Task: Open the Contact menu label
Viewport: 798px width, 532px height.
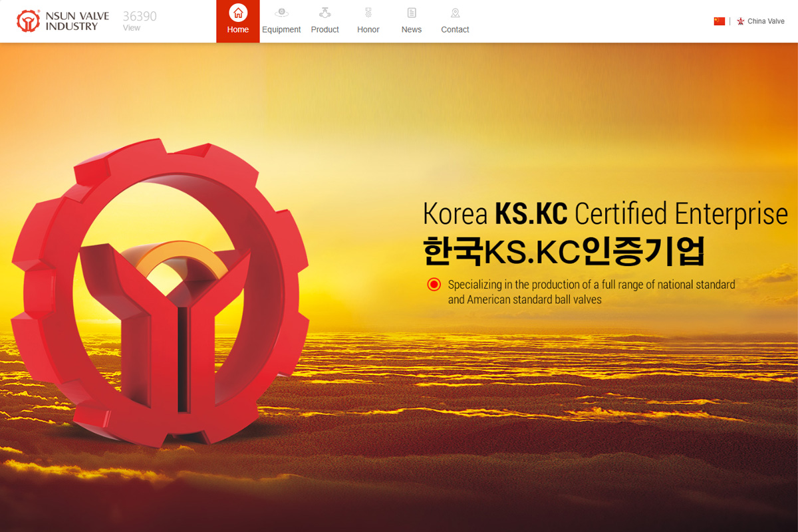Action: [455, 29]
